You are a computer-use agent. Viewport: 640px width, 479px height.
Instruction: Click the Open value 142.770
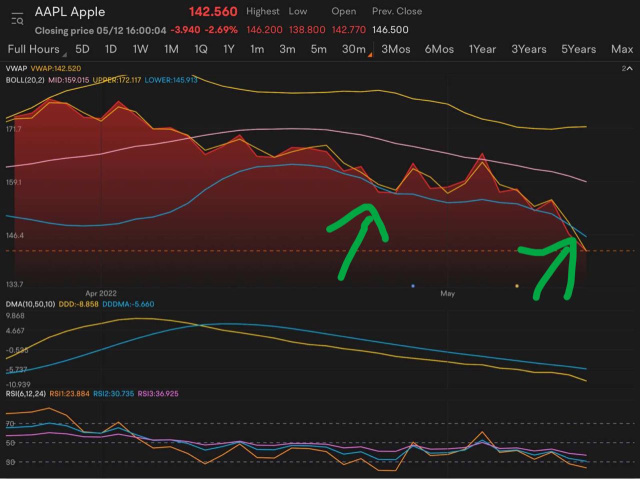(348, 30)
